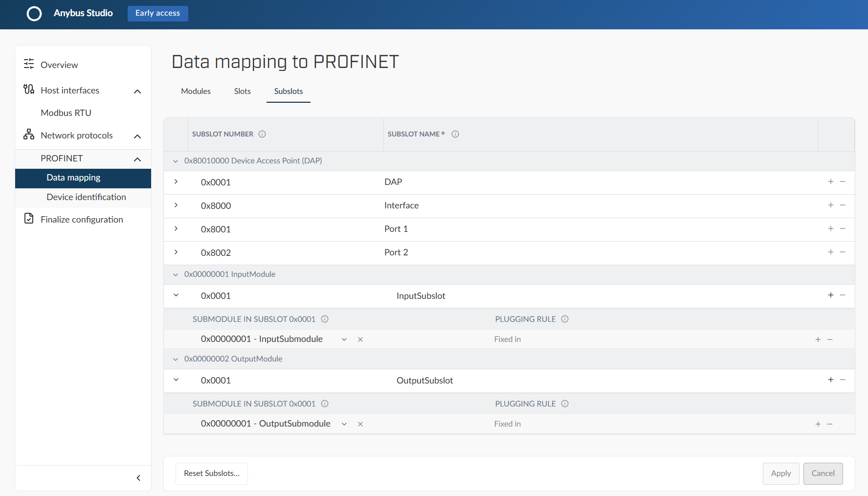Click the Early access badge
Image resolution: width=868 pixels, height=496 pixels.
point(157,13)
